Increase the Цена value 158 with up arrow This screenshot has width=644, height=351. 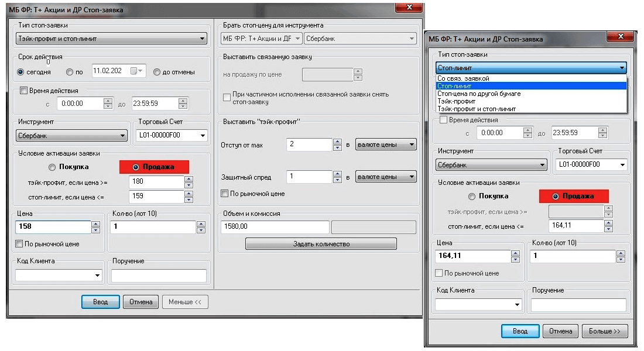95,223
